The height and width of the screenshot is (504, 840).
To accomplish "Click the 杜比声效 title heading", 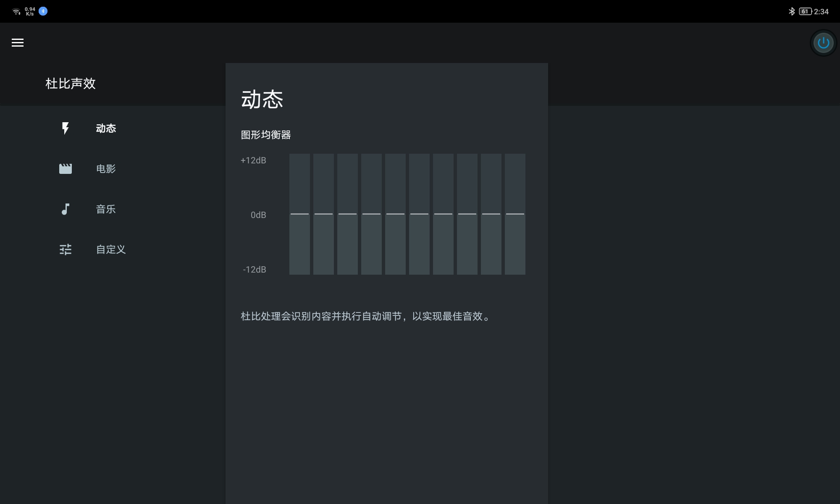I will click(70, 84).
